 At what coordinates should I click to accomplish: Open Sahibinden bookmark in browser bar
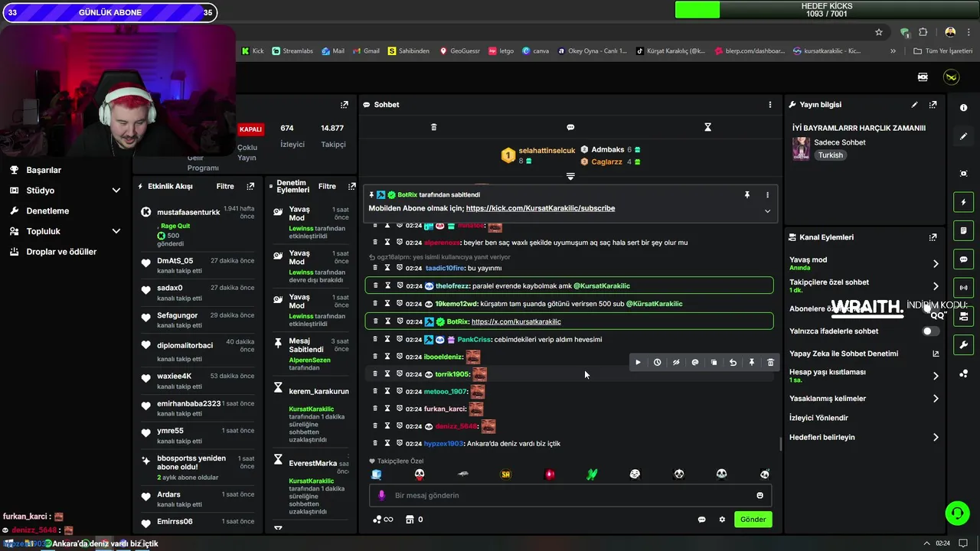click(408, 51)
